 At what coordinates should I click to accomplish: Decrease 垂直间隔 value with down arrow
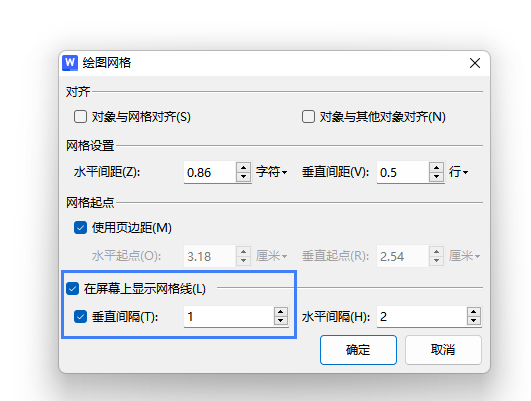pyautogui.click(x=281, y=321)
